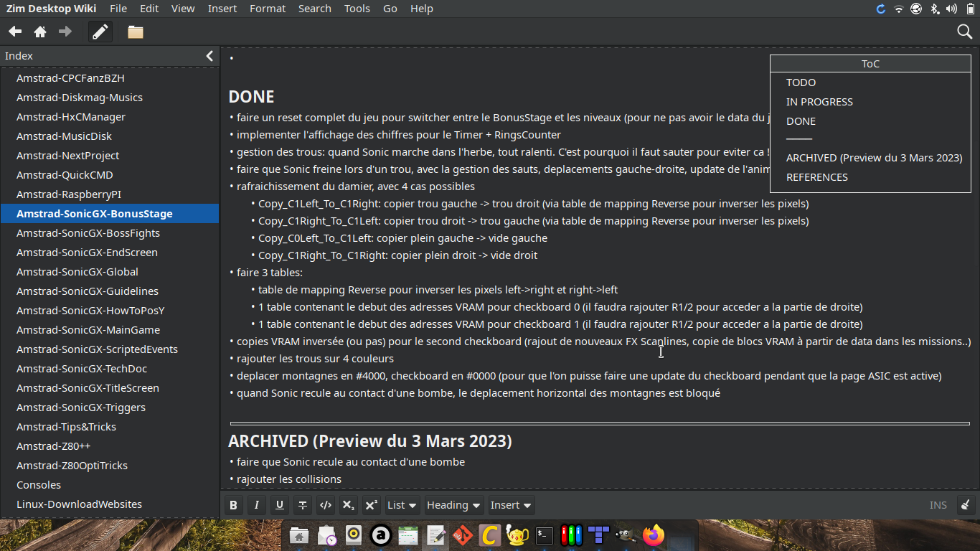Open the Help menu
980x551 pixels.
coord(422,9)
